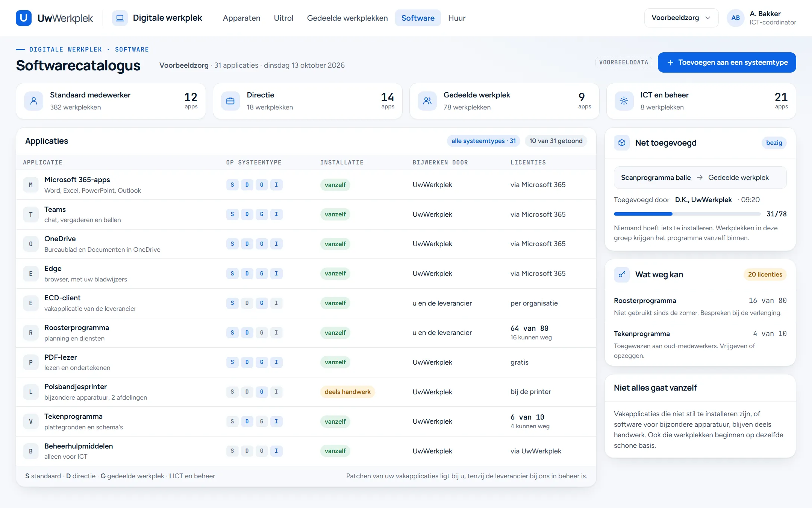Click the Teams T app icon
The image size is (812, 508).
click(x=31, y=214)
